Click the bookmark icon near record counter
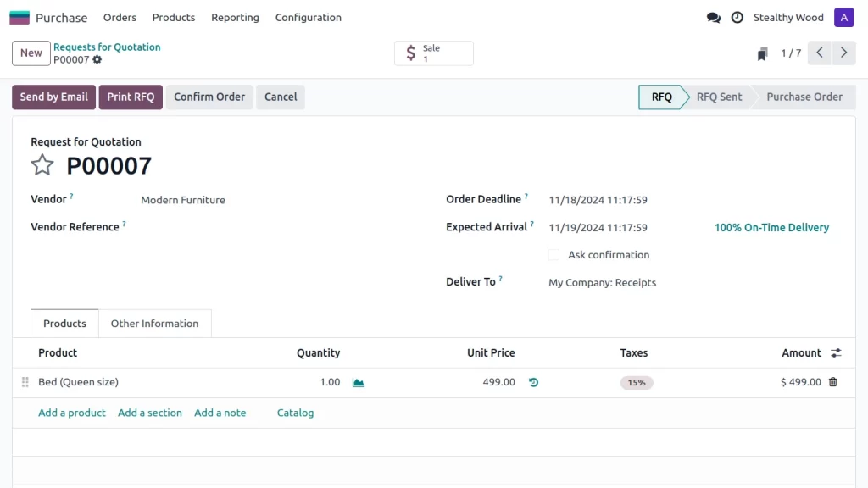Image resolution: width=868 pixels, height=488 pixels. (x=763, y=53)
